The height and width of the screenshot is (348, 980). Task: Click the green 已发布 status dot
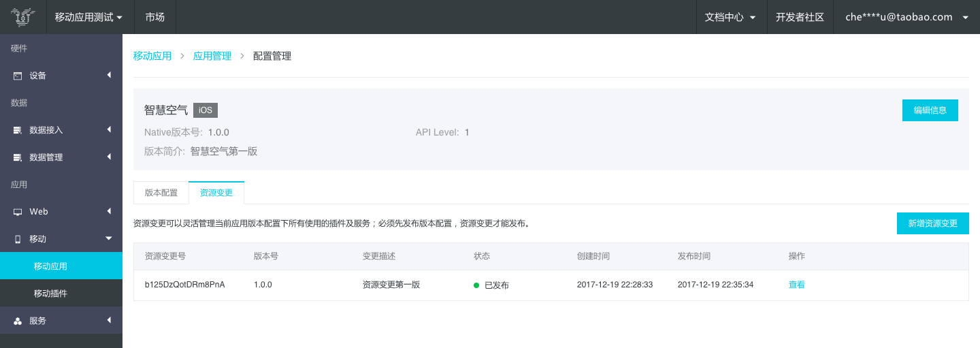[x=476, y=285]
